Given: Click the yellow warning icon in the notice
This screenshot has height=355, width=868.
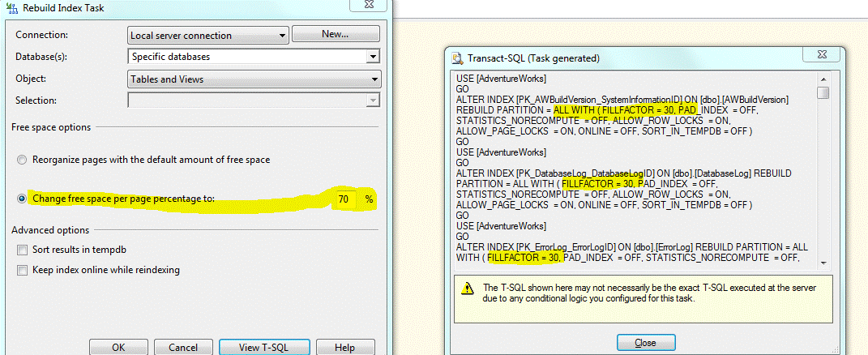Looking at the screenshot, I should click(468, 288).
